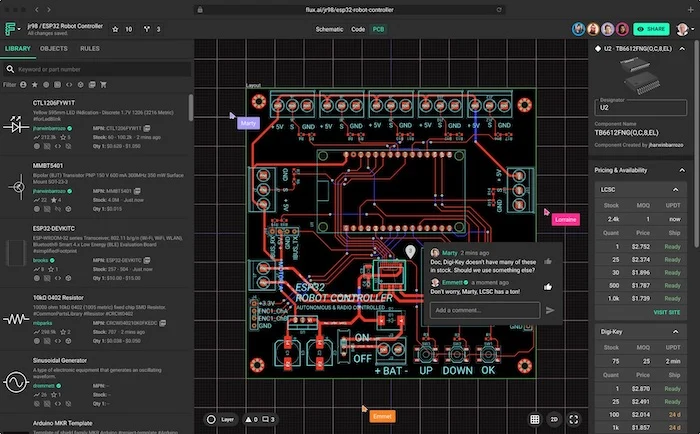Open the LIBRARY tab
Image resolution: width=700 pixels, height=434 pixels.
(18, 48)
